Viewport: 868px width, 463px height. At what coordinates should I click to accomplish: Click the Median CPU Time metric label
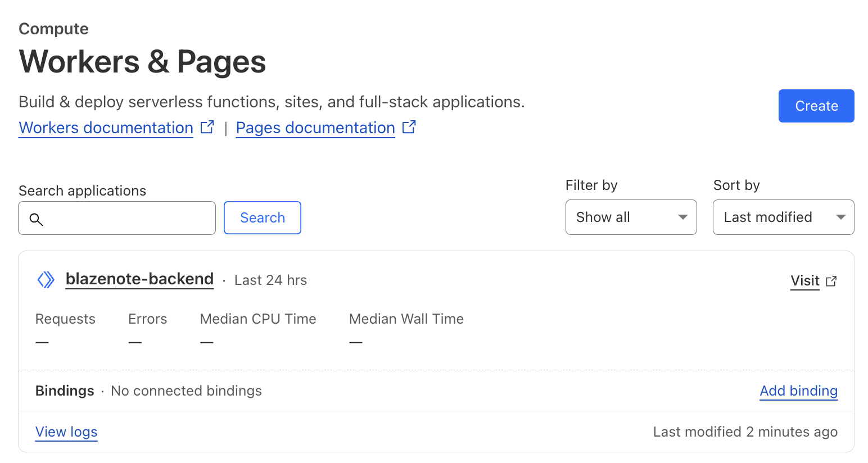258,319
